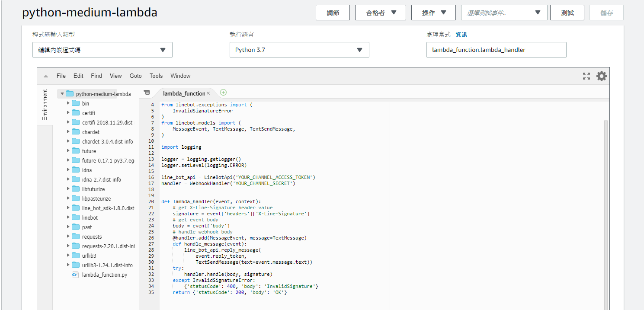Click the 'YOUR_CHANNEL_ACCESS_TOKEN' string

click(x=276, y=177)
